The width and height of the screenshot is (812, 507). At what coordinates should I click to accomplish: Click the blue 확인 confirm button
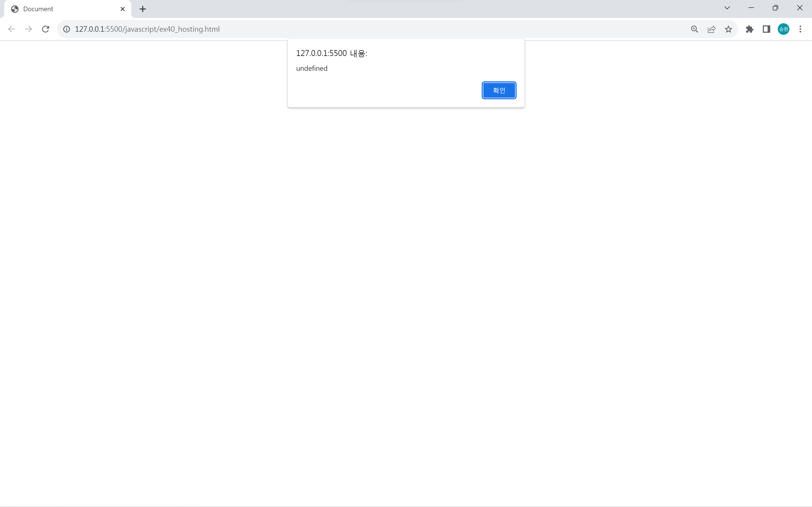tap(499, 90)
